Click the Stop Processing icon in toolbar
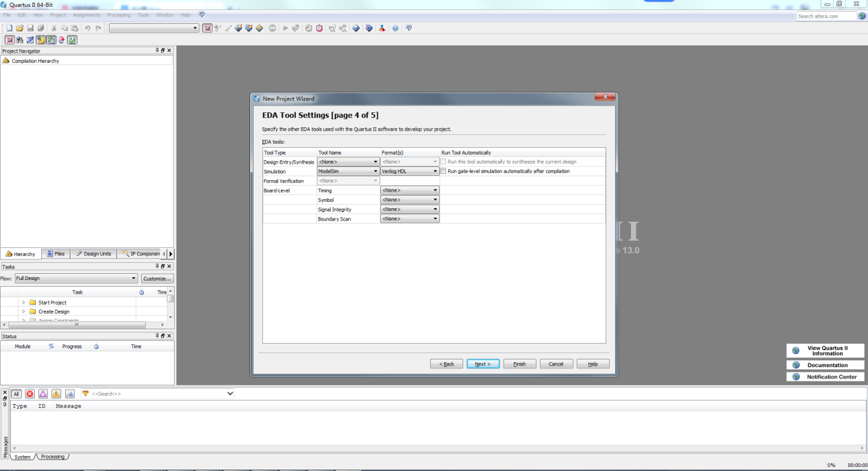868x471 pixels. 272,28
